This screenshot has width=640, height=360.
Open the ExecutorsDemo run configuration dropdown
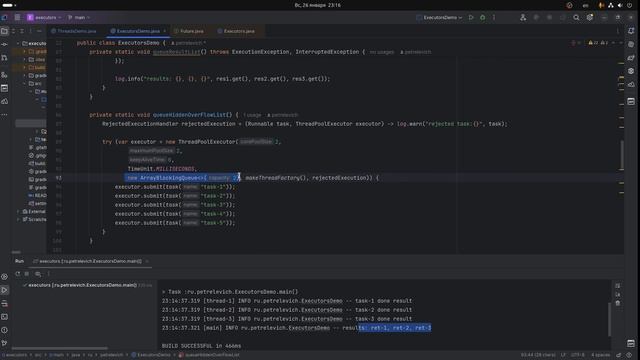coord(439,18)
